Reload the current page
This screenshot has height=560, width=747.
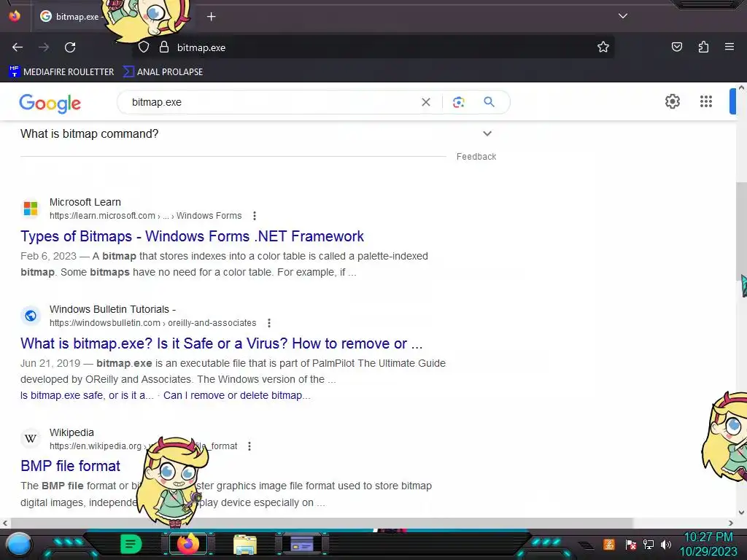coord(70,47)
